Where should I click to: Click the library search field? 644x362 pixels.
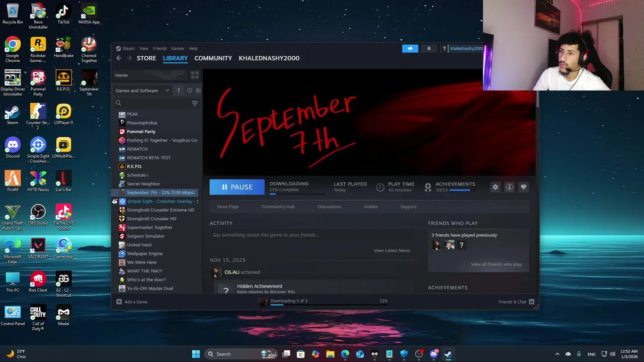coord(152,103)
